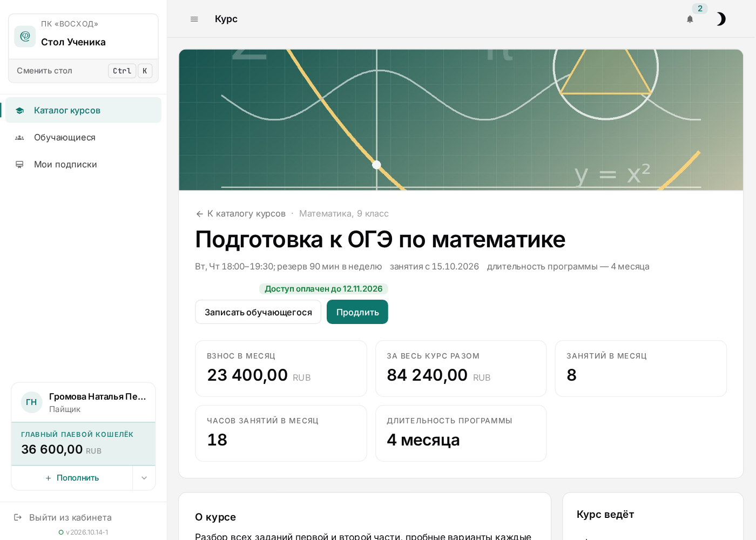The width and height of the screenshot is (756, 540).
Task: Click the Курс ведёт heading
Action: 605,514
